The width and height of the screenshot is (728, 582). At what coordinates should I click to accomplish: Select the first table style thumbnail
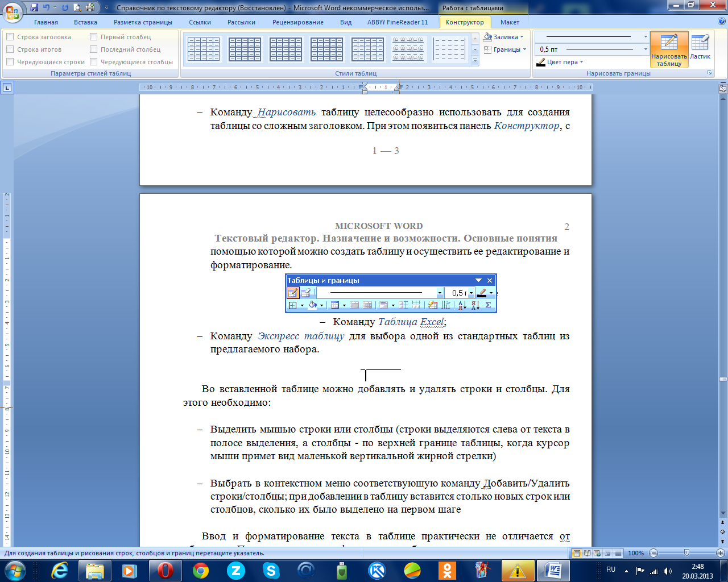tap(204, 49)
